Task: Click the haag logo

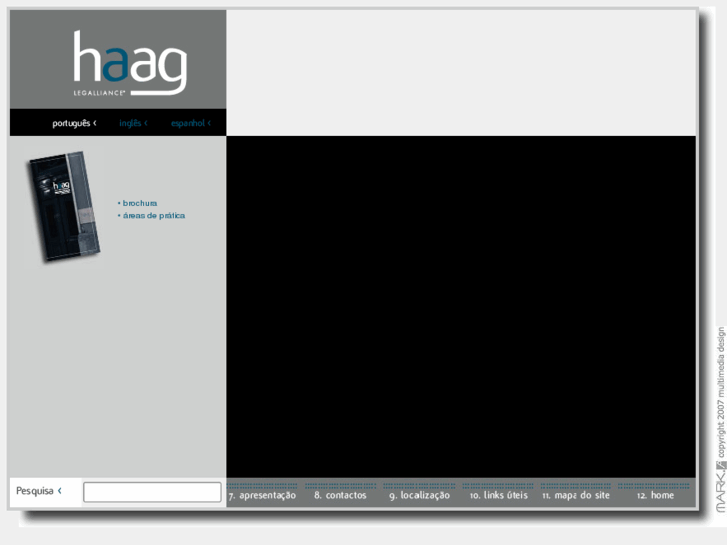Action: click(129, 60)
